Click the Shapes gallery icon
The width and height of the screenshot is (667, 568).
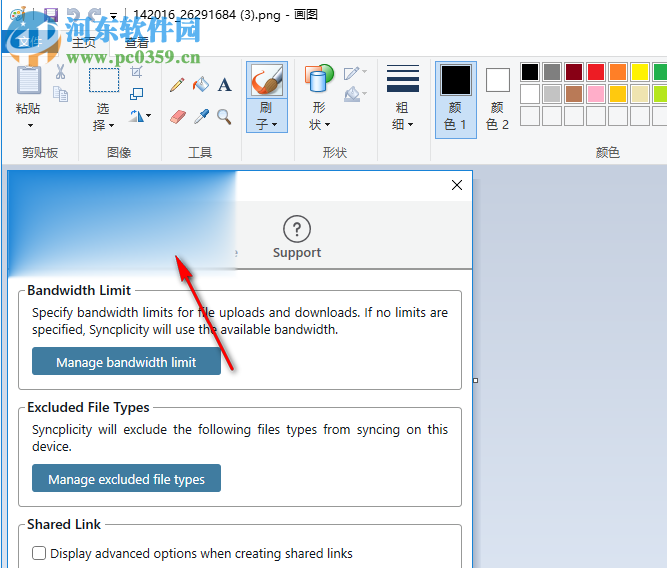pos(319,78)
